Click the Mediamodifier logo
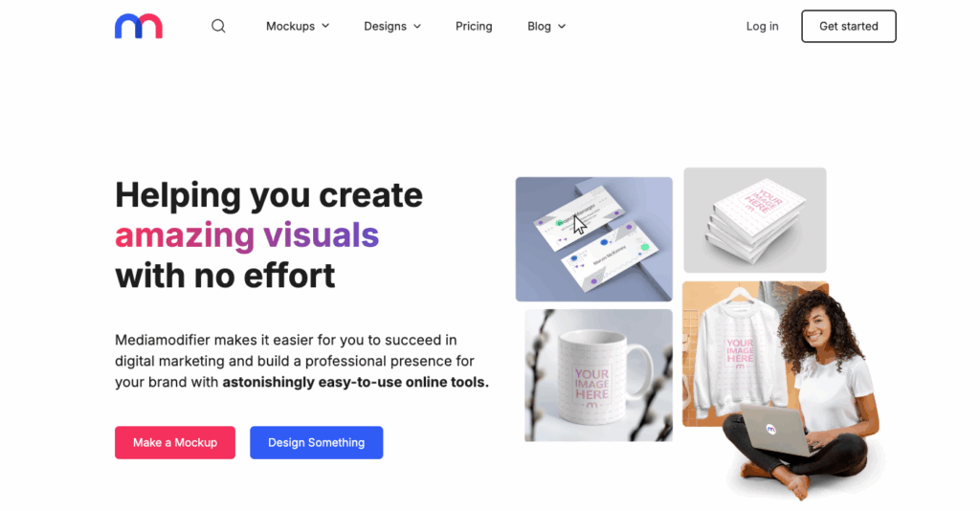980x511 pixels. [138, 26]
